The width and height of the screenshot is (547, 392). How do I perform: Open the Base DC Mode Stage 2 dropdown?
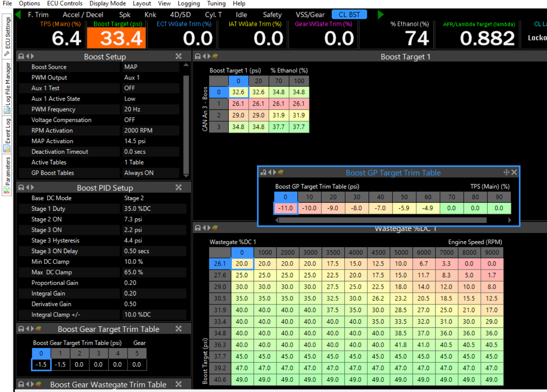(x=153, y=198)
